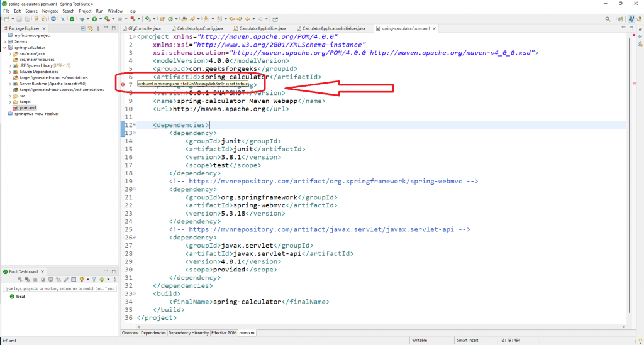Screen dimensions: 644x345
Task: Click the spring-webmvc artifactId on line 22
Action: tap(259, 205)
